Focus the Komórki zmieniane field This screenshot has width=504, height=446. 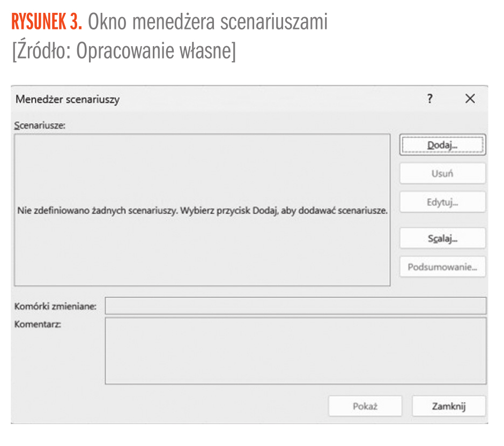(x=296, y=306)
